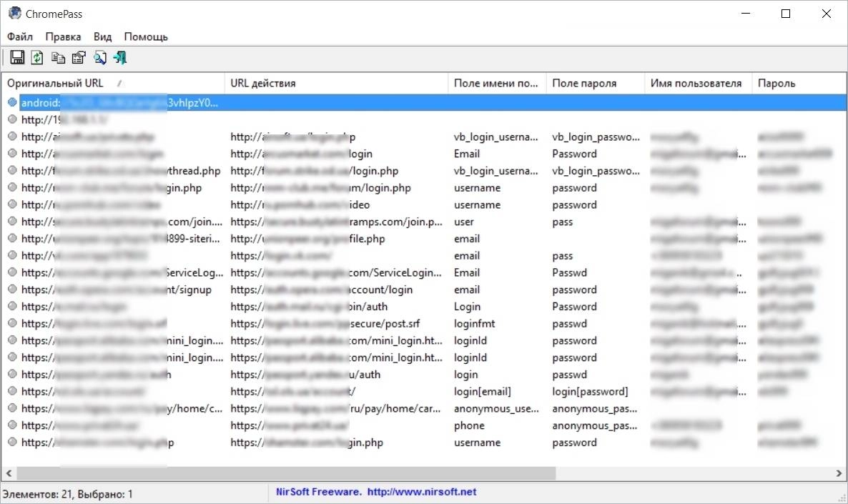This screenshot has width=848, height=504.
Task: Select the action URL ending ccount/login
Action: click(x=322, y=290)
